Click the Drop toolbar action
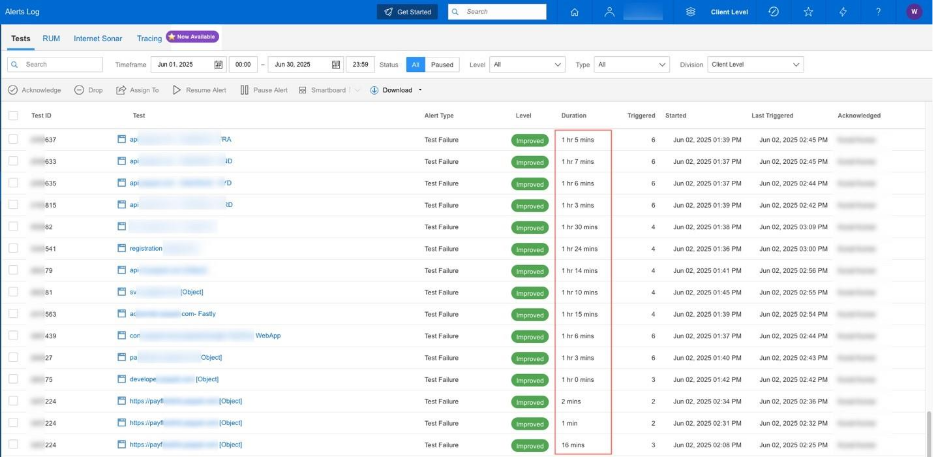The width and height of the screenshot is (936, 457). (x=88, y=90)
